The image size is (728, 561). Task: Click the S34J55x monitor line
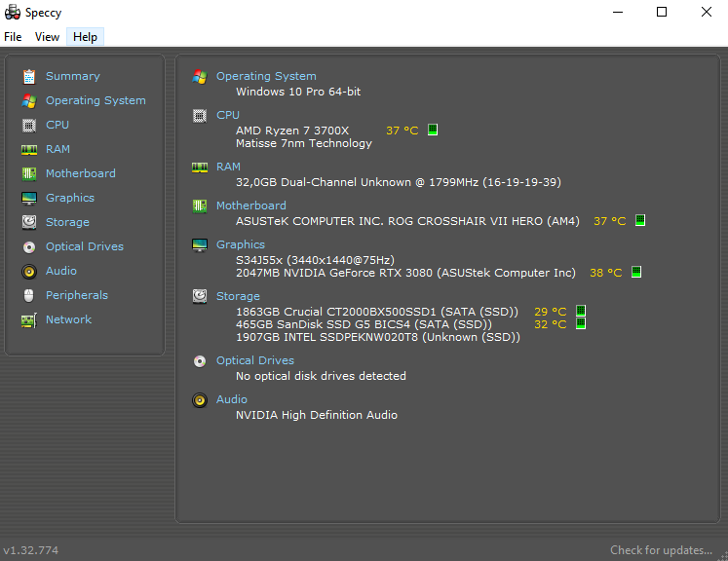click(315, 260)
